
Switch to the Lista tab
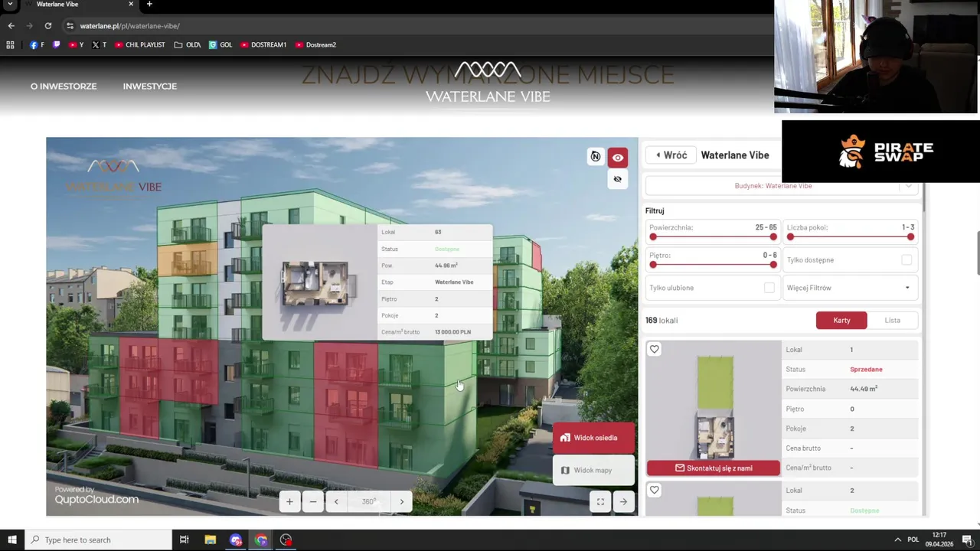893,321
